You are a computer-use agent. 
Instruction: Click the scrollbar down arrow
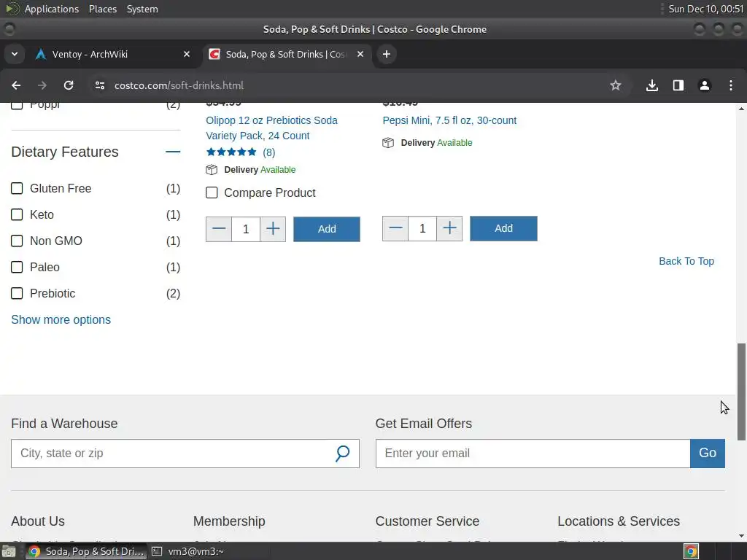coord(741,536)
